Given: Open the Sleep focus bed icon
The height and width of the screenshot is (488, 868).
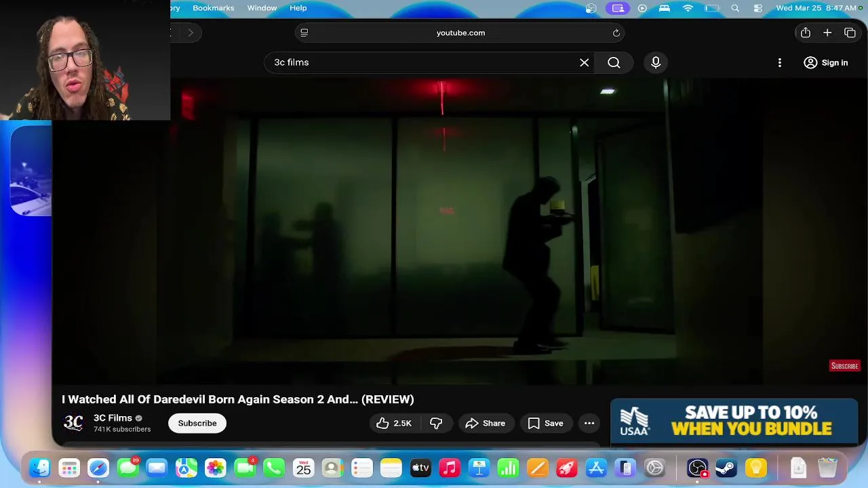Looking at the screenshot, I should [x=665, y=8].
